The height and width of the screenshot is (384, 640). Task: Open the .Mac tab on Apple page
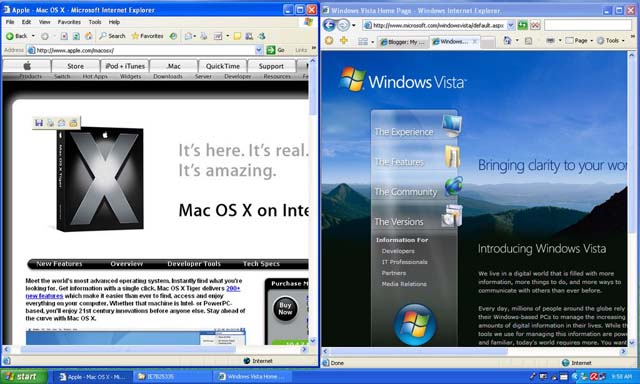[173, 66]
